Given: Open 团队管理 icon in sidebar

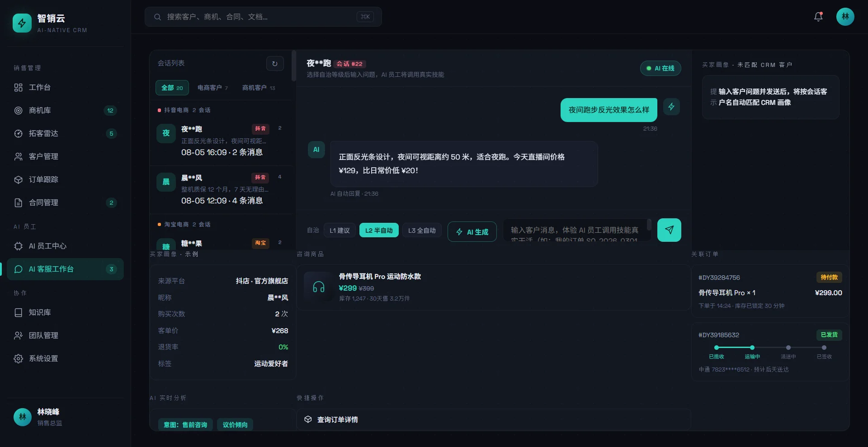Looking at the screenshot, I should pos(18,335).
